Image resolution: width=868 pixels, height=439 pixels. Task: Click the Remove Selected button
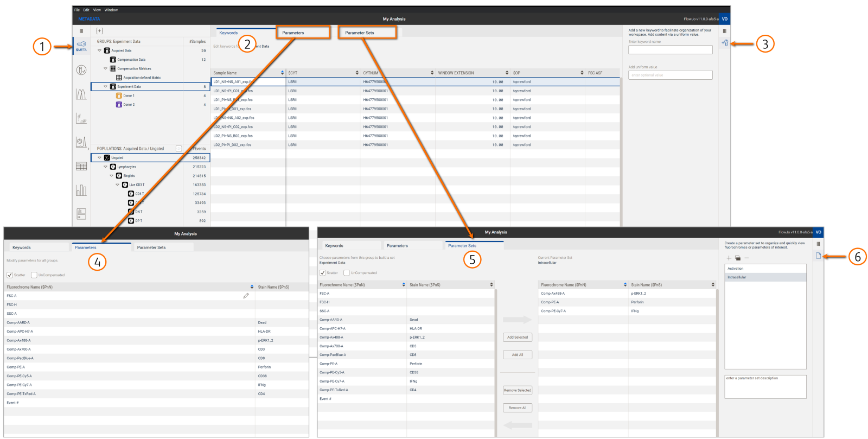[518, 390]
